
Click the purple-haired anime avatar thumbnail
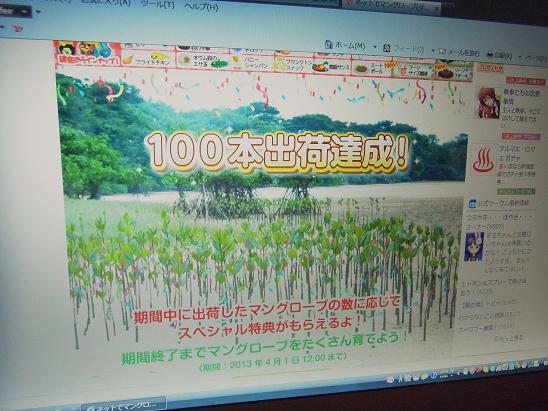pos(474,247)
